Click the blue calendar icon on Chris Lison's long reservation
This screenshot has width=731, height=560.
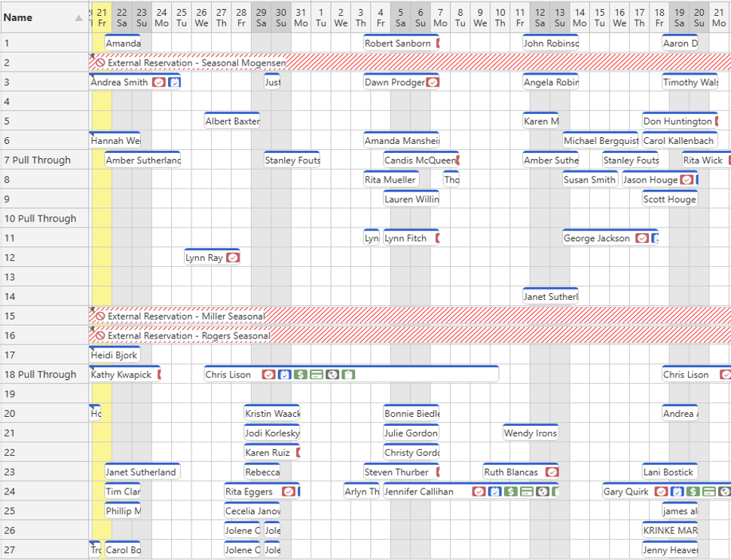click(x=284, y=375)
